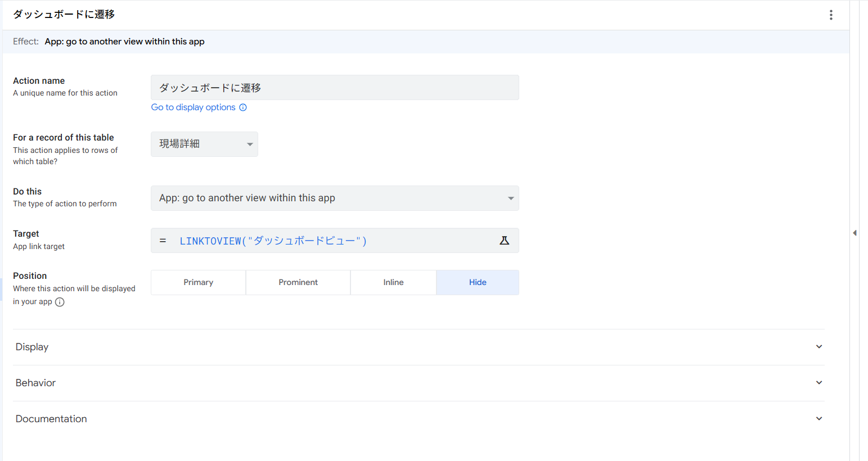This screenshot has height=461, width=868.
Task: Click the Effect summary bar
Action: [x=425, y=42]
